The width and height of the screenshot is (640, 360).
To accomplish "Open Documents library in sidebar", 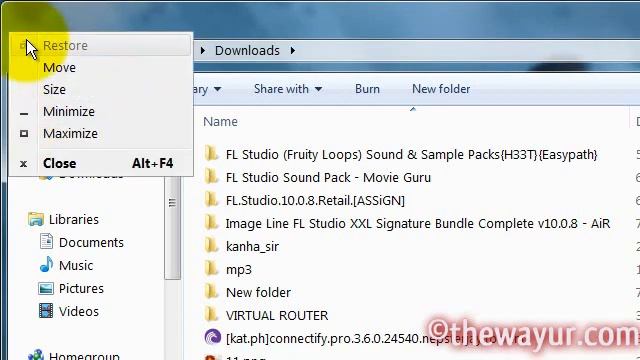I will coord(91,242).
